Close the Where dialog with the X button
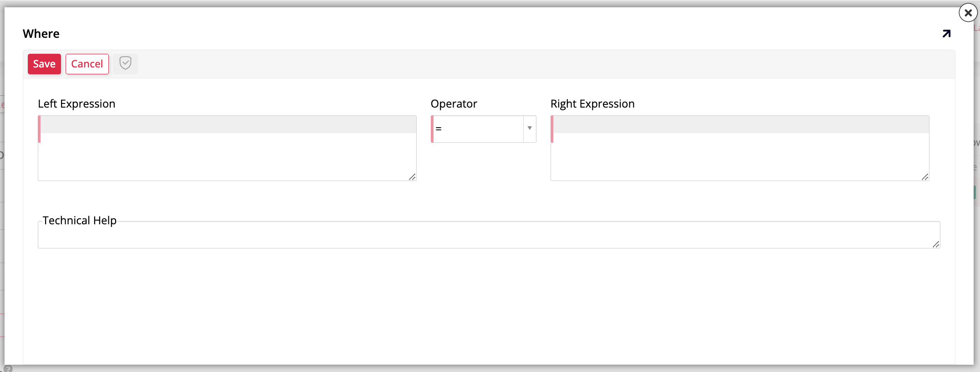Image resolution: width=980 pixels, height=372 pixels. point(967,13)
